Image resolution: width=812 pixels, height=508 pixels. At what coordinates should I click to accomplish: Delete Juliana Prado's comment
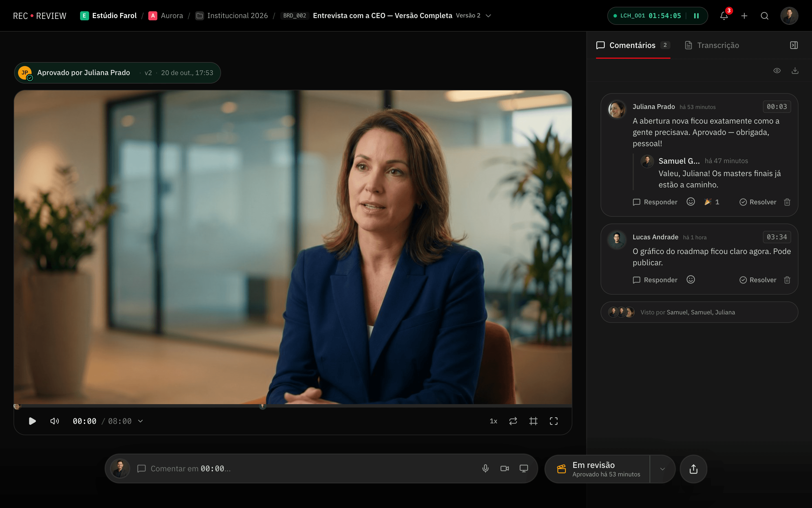tap(787, 202)
